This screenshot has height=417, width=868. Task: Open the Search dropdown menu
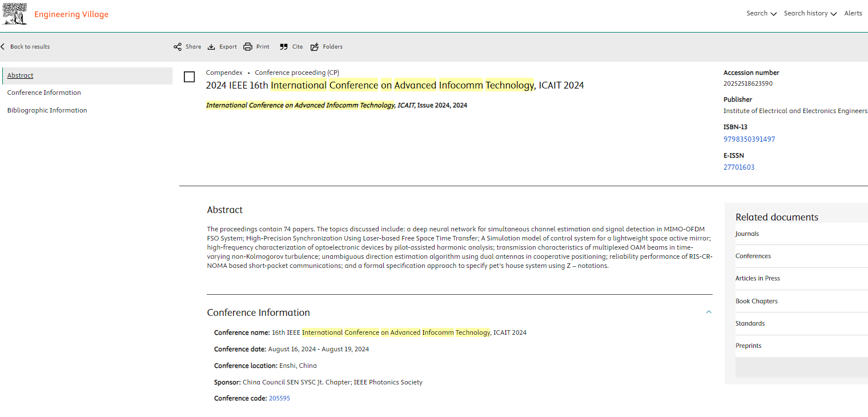[761, 14]
